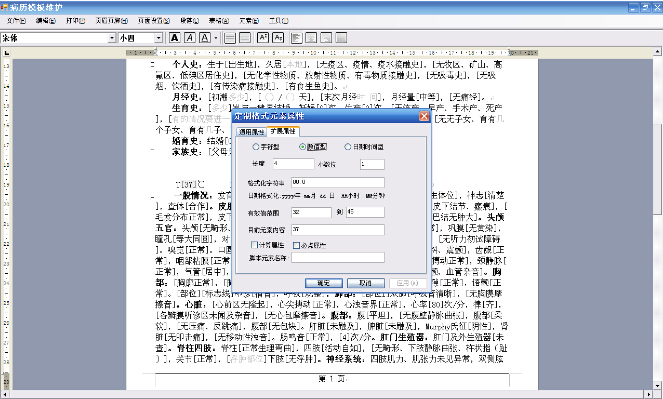Click the valid range maximum field

[x=365, y=212]
